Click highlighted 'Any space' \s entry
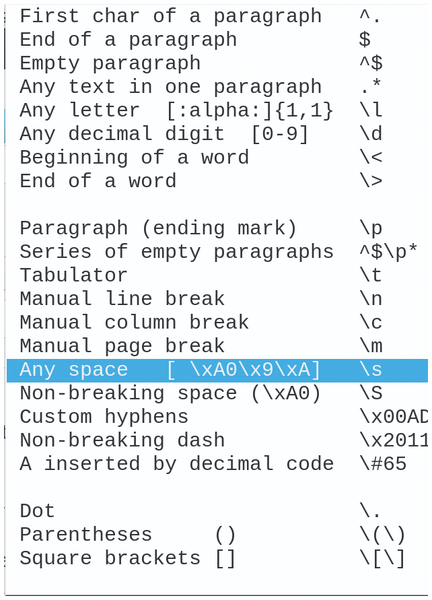 217,370
